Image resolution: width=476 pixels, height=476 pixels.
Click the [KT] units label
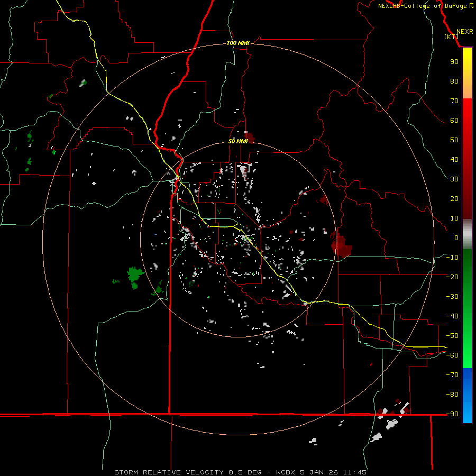(x=451, y=36)
